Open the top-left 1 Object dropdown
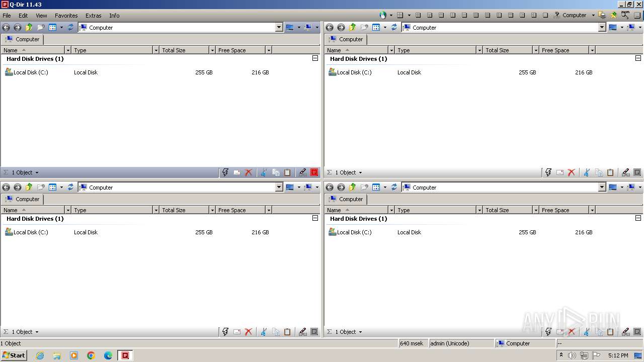This screenshot has height=362, width=644. click(25, 172)
